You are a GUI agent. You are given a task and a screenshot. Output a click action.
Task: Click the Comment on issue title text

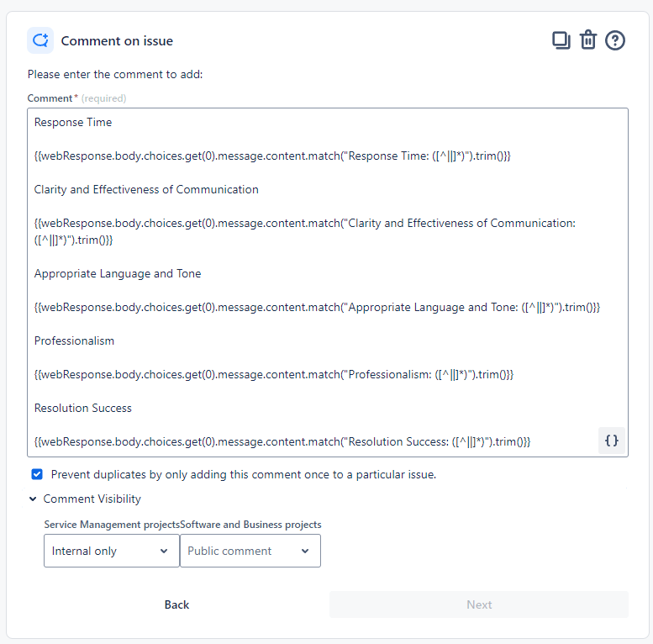(x=117, y=40)
